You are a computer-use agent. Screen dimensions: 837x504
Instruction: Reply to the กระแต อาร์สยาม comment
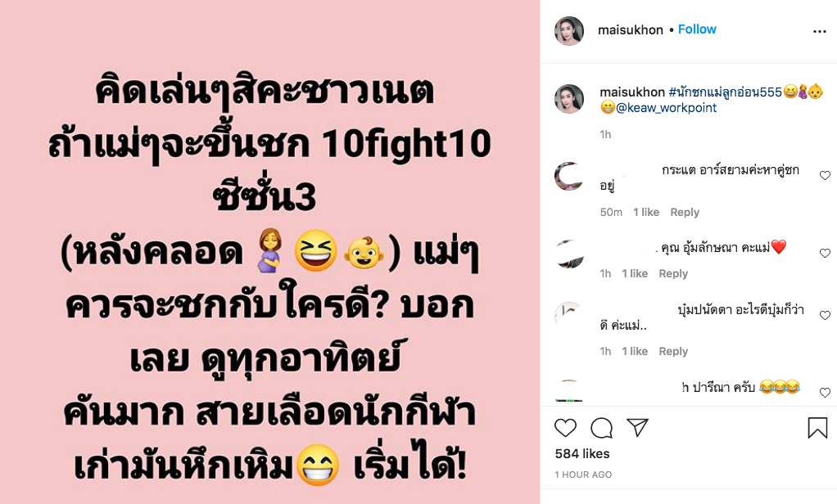[685, 212]
